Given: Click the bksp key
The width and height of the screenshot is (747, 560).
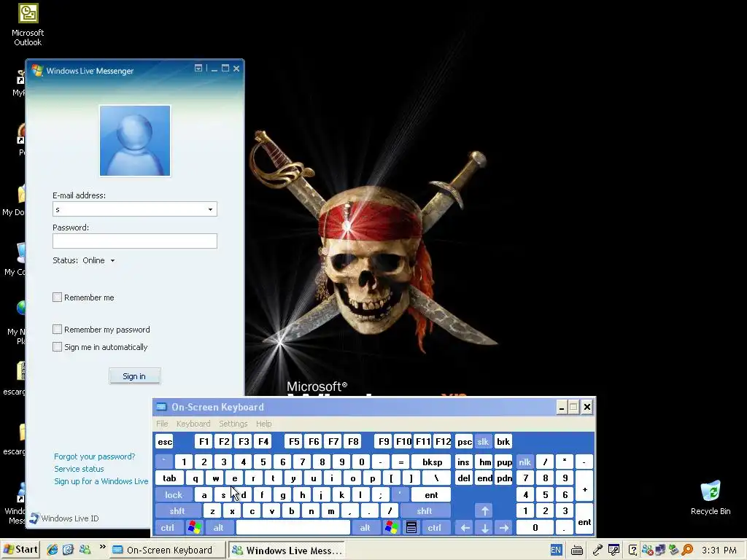Looking at the screenshot, I should coord(432,462).
